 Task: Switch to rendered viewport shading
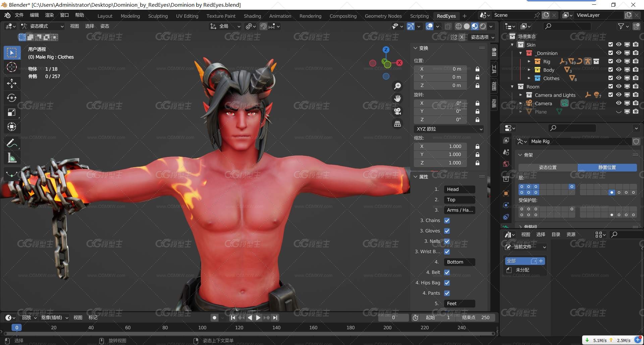[483, 26]
